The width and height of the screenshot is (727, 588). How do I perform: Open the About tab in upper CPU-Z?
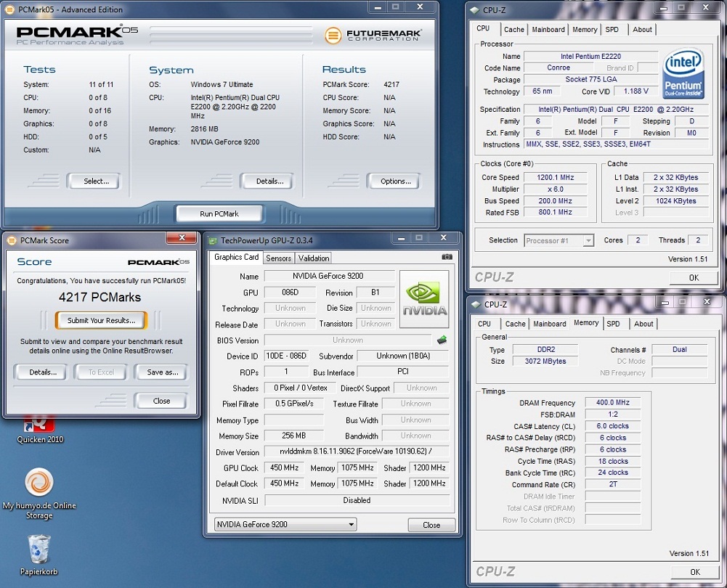tap(642, 30)
